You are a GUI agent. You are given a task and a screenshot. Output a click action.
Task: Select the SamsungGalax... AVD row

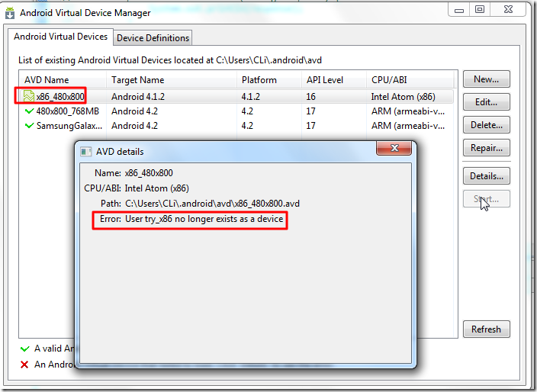[x=236, y=126]
